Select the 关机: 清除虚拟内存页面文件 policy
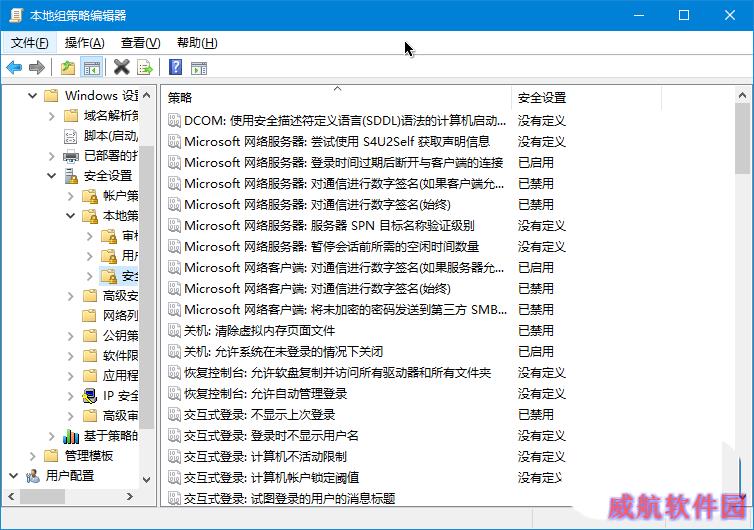 click(259, 331)
